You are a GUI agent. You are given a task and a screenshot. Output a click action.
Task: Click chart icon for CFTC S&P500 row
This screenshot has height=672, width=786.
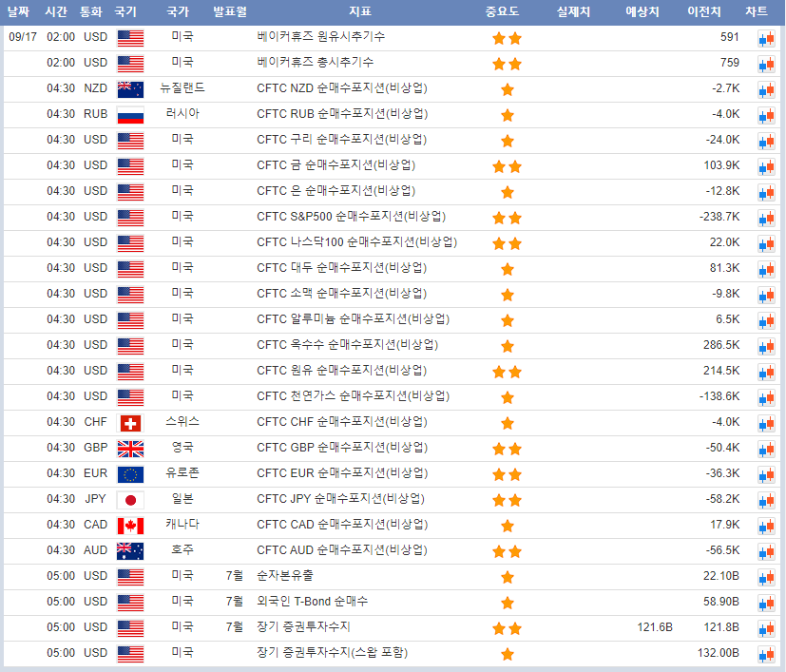click(765, 219)
